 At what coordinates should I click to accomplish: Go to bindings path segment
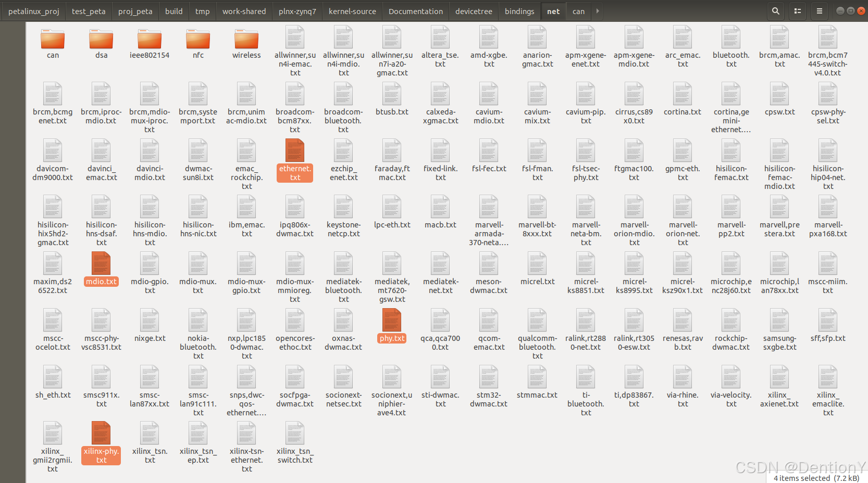pos(519,11)
